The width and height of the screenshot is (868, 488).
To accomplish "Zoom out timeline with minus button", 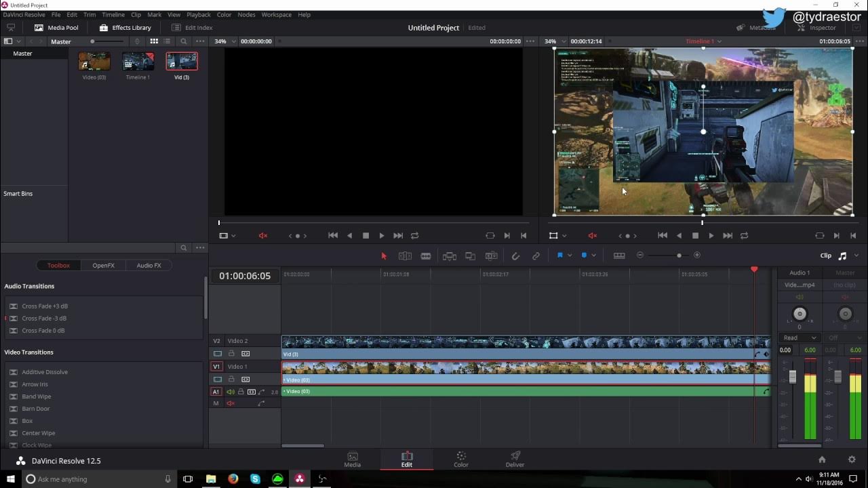I will click(x=639, y=256).
